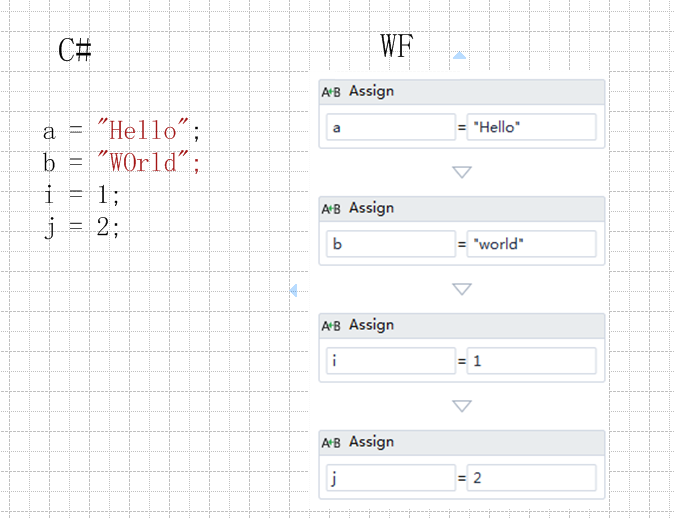Click the WF heading text
This screenshot has height=518, width=674.
click(x=397, y=46)
